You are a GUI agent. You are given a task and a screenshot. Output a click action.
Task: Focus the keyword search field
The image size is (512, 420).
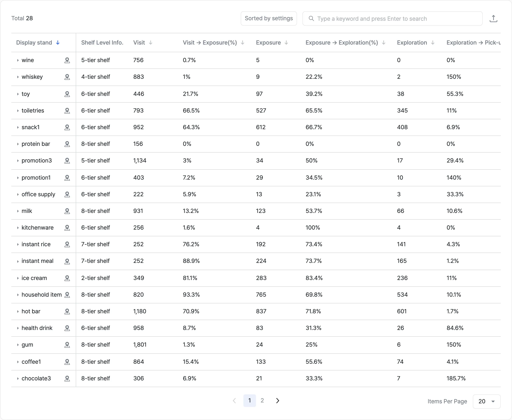(x=392, y=18)
